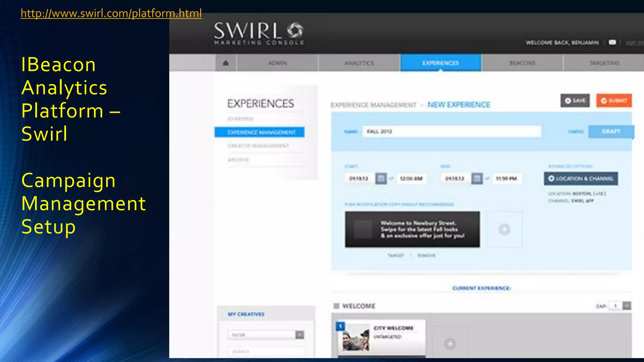Screen dimensions: 644x362
Task: Click the start date field
Action: [359, 178]
